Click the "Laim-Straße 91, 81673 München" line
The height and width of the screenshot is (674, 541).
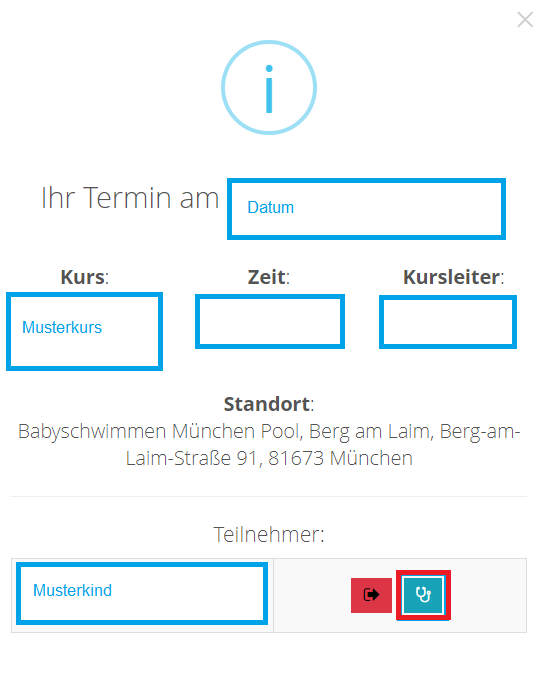coord(269,458)
